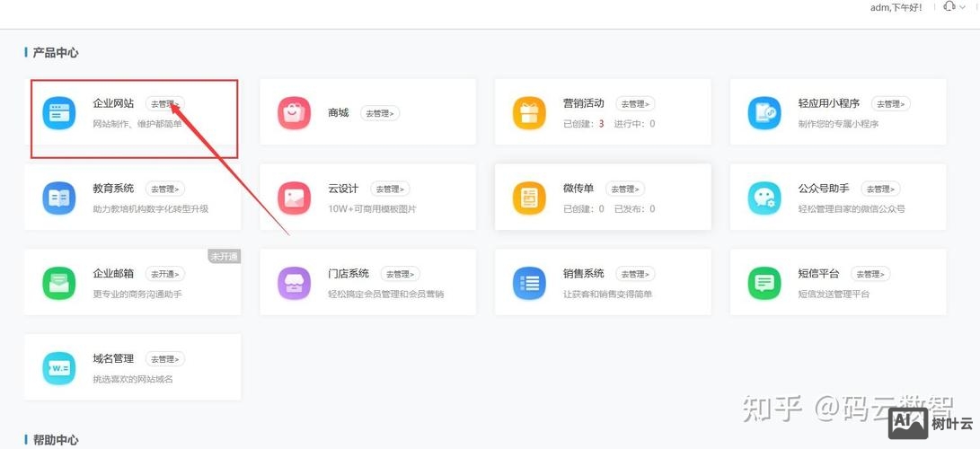
Task: Click the 门店系统 title text
Action: tap(349, 274)
